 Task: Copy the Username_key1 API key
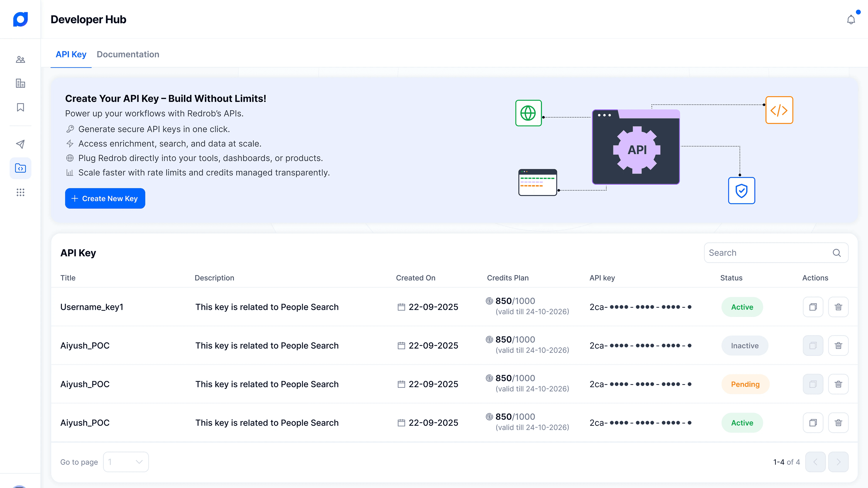[x=813, y=307]
